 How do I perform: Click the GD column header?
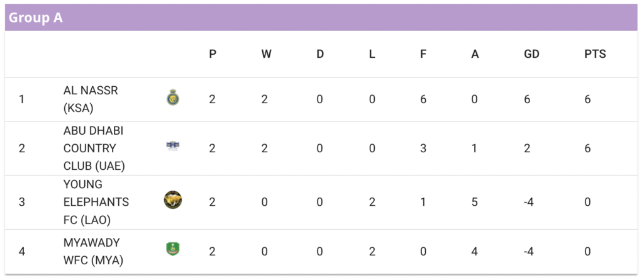(x=531, y=54)
